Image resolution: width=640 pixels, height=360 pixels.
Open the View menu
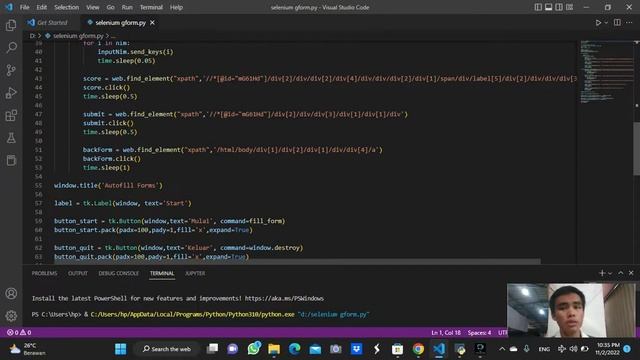pos(93,7)
